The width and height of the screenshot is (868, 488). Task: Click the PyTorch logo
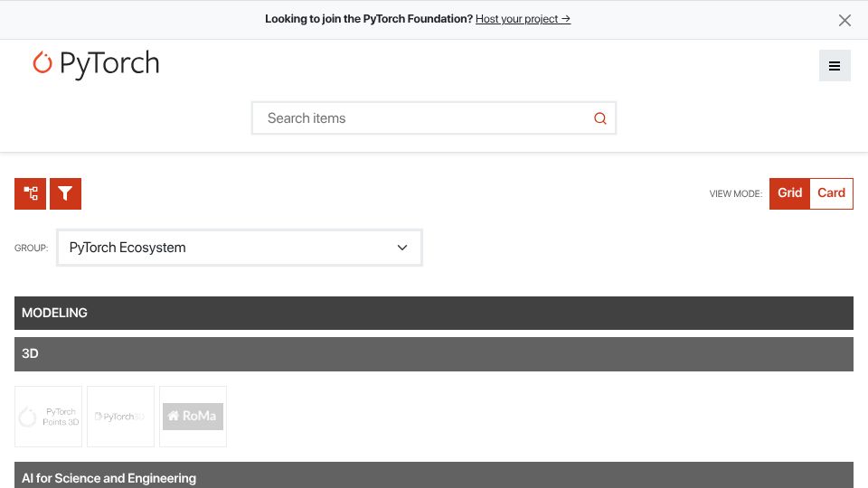click(x=97, y=63)
